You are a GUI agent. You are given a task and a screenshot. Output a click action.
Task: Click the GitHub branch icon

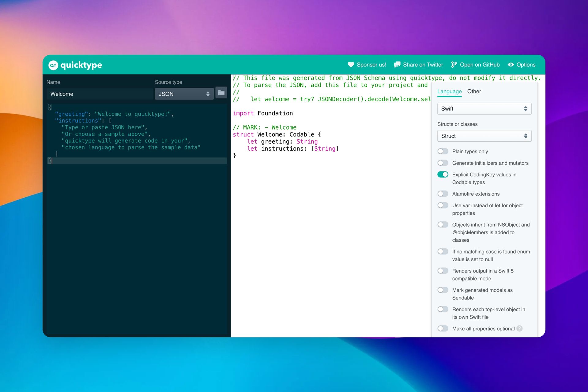click(x=454, y=65)
